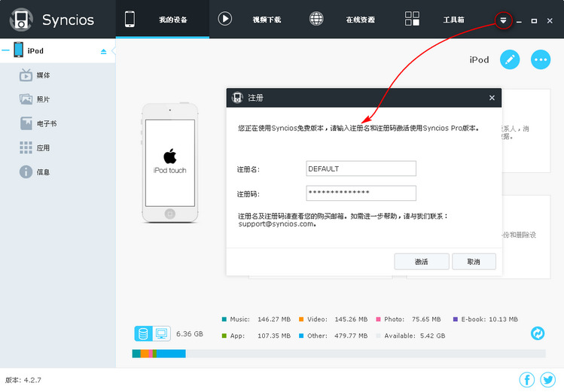This screenshot has height=392, width=564.
Task: Collapse the iPod device tree
Action: click(5, 50)
